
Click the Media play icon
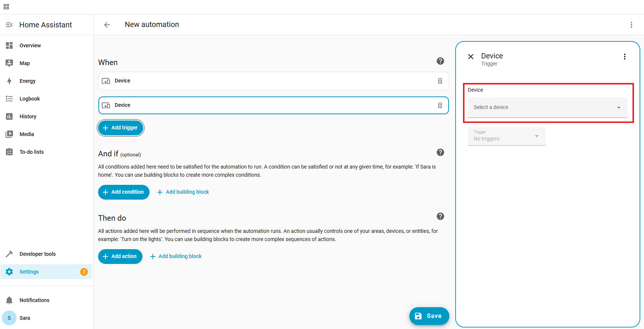(9, 134)
